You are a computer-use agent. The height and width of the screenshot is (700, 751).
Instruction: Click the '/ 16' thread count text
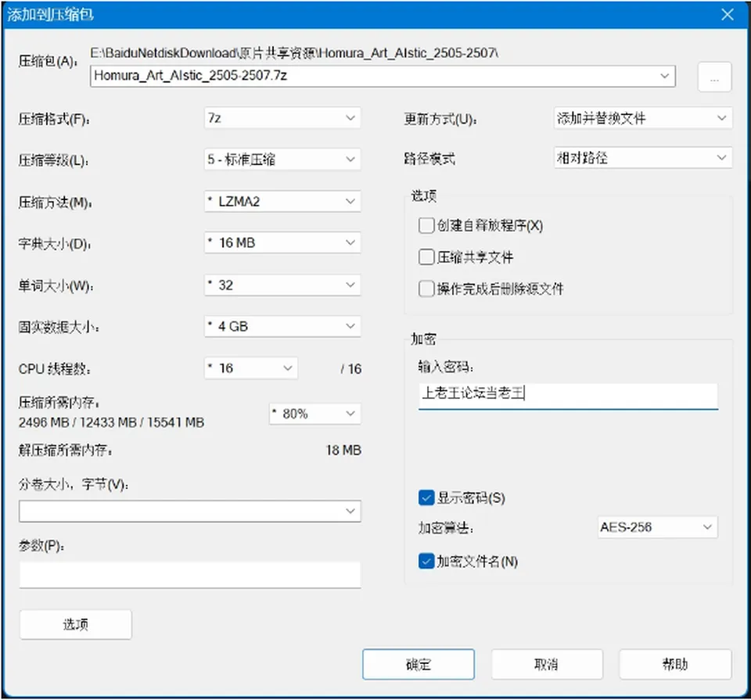pyautogui.click(x=351, y=368)
